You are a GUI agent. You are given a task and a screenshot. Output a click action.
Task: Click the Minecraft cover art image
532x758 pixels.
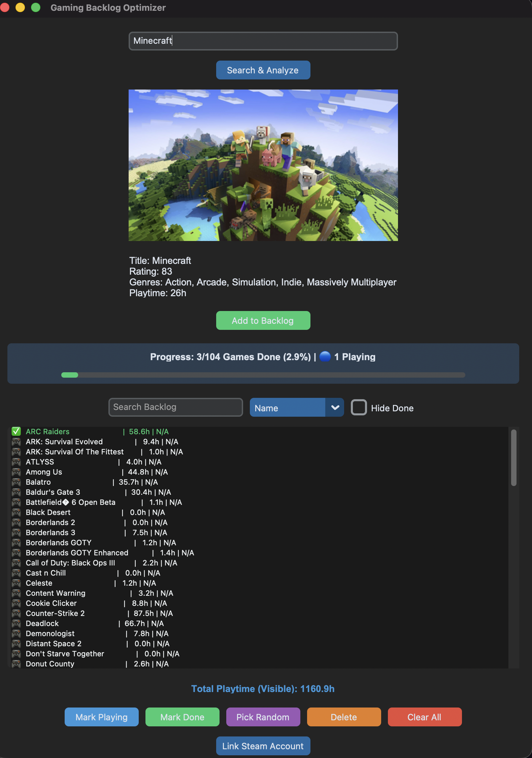point(263,165)
